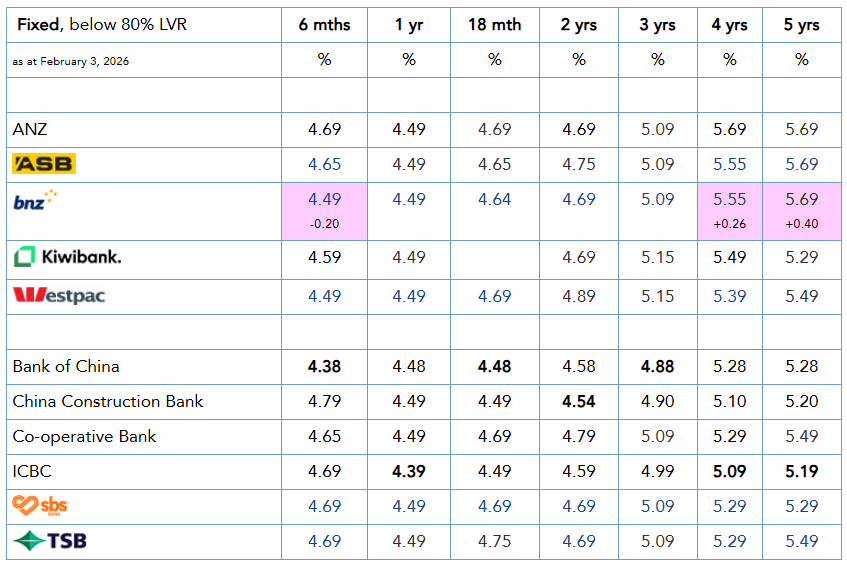Select the SBS Bank logo
This screenshot has height=569, width=847.
40,506
